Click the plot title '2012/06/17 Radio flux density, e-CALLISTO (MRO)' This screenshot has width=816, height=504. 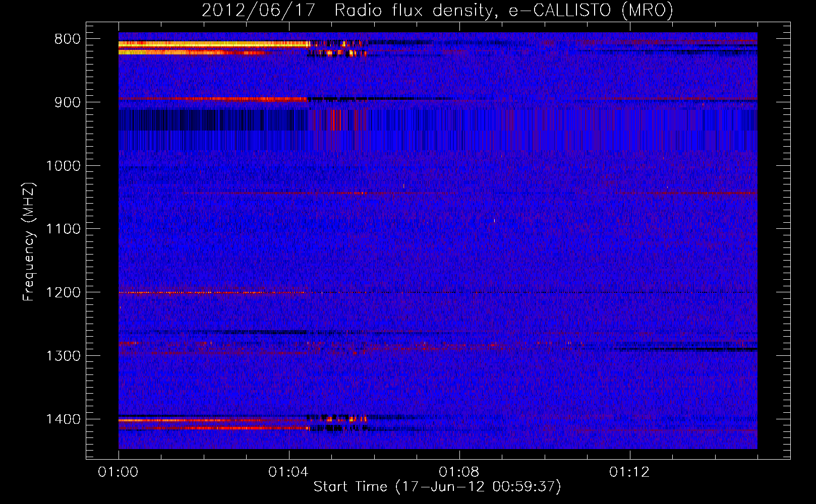click(x=437, y=10)
